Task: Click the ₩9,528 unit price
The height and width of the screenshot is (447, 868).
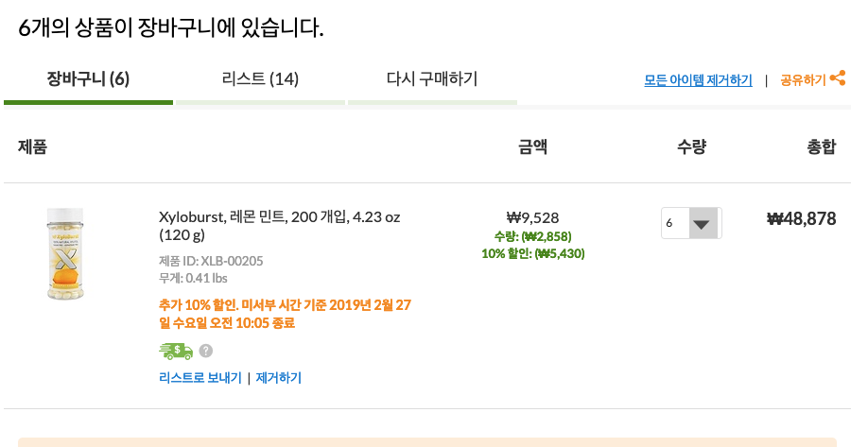Action: [x=533, y=217]
